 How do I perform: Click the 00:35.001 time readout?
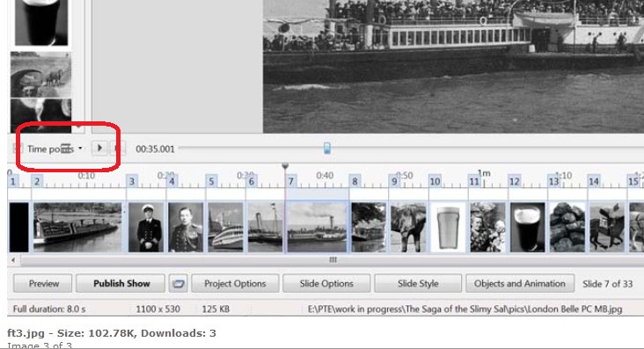(155, 149)
